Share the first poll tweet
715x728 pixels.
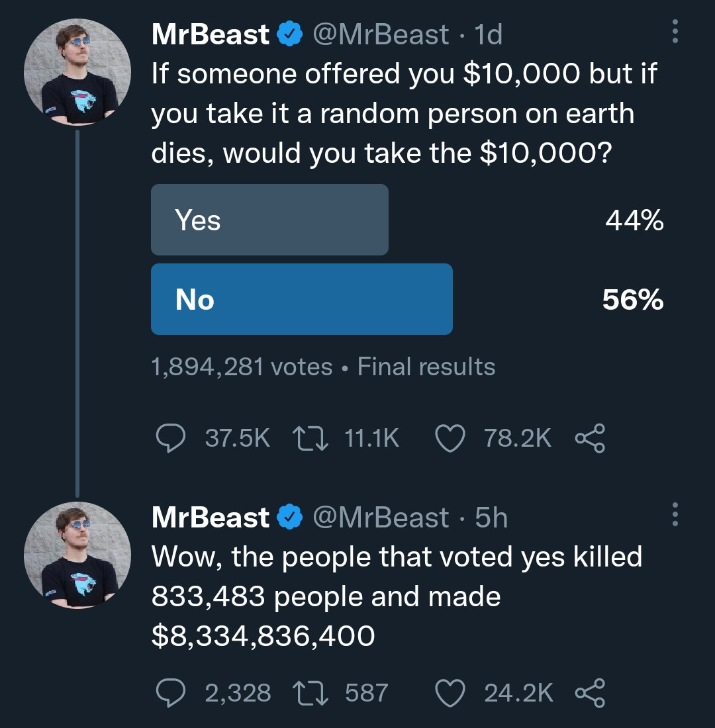pyautogui.click(x=589, y=438)
